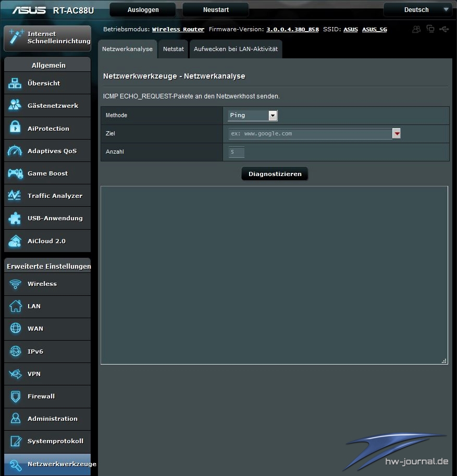Click the USB-Anwendung puzzle piece icon
457x476 pixels.
point(15,218)
